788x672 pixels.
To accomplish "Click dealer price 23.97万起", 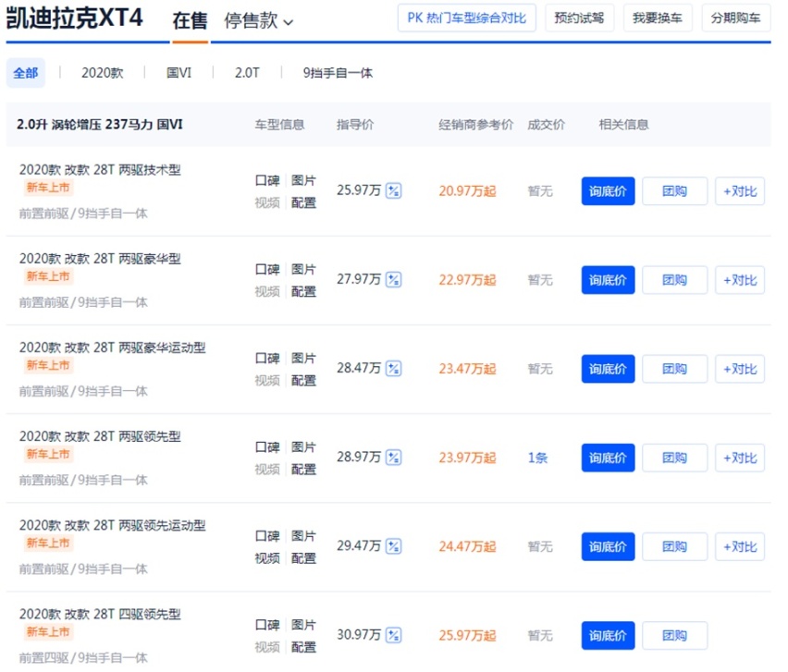I will [467, 458].
